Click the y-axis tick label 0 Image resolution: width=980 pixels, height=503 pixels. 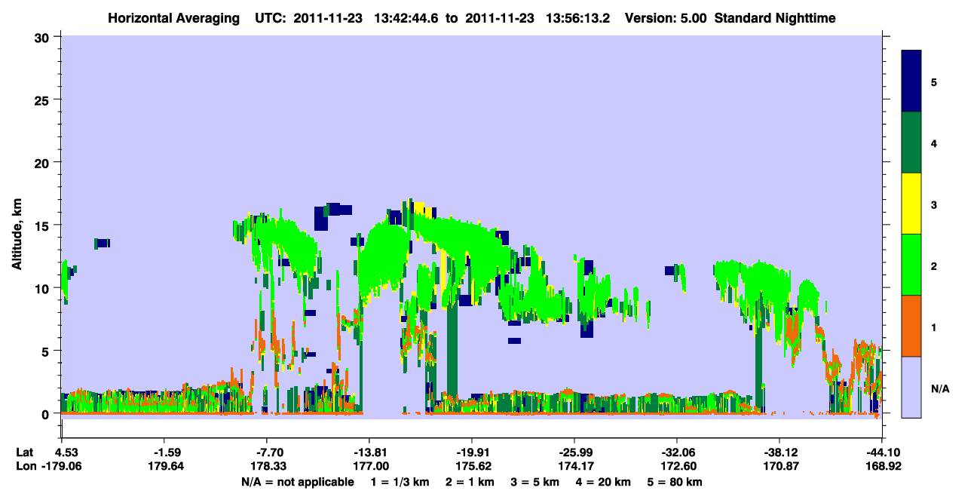47,414
